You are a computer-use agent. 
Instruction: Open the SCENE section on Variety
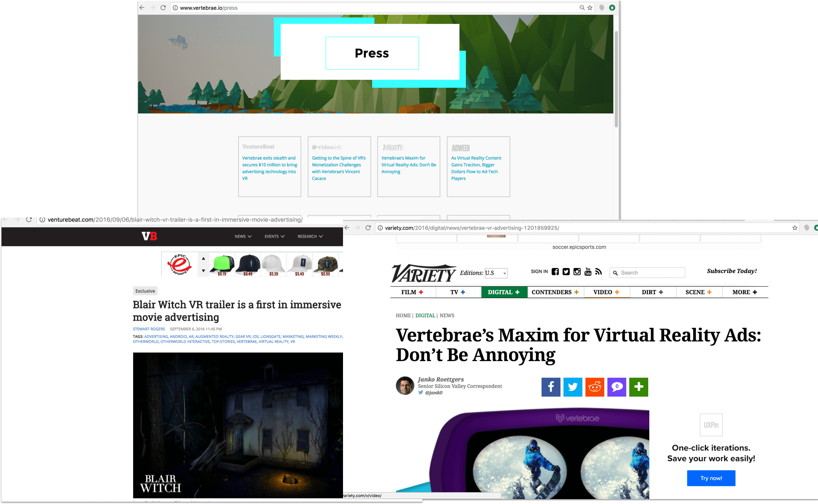coord(699,292)
